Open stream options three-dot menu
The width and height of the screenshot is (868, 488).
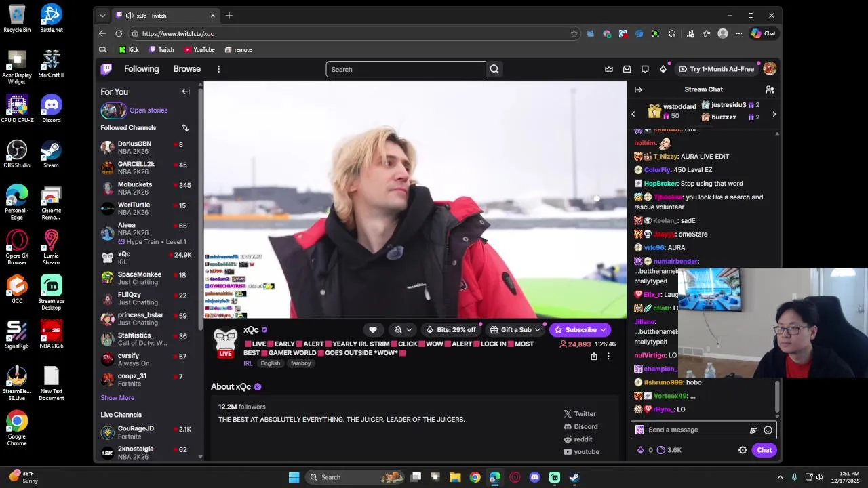tap(608, 357)
